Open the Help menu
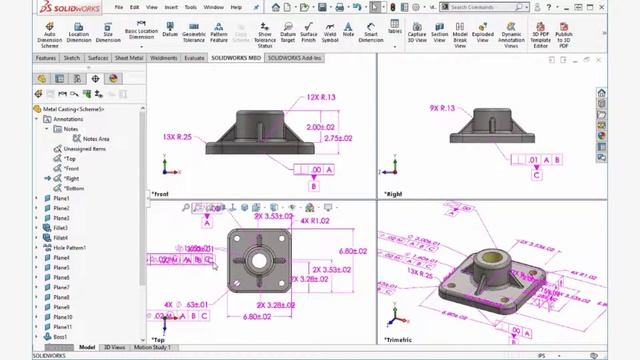This screenshot has height=360, width=640. [x=236, y=7]
